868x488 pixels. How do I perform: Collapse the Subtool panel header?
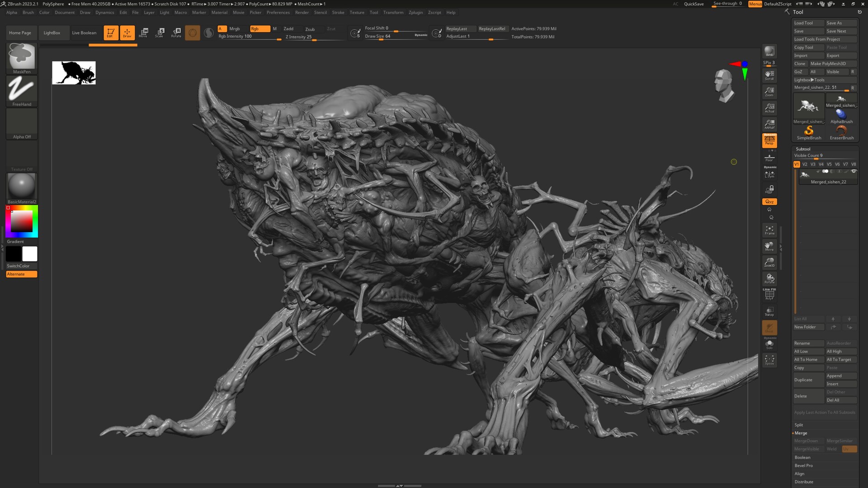pos(803,149)
